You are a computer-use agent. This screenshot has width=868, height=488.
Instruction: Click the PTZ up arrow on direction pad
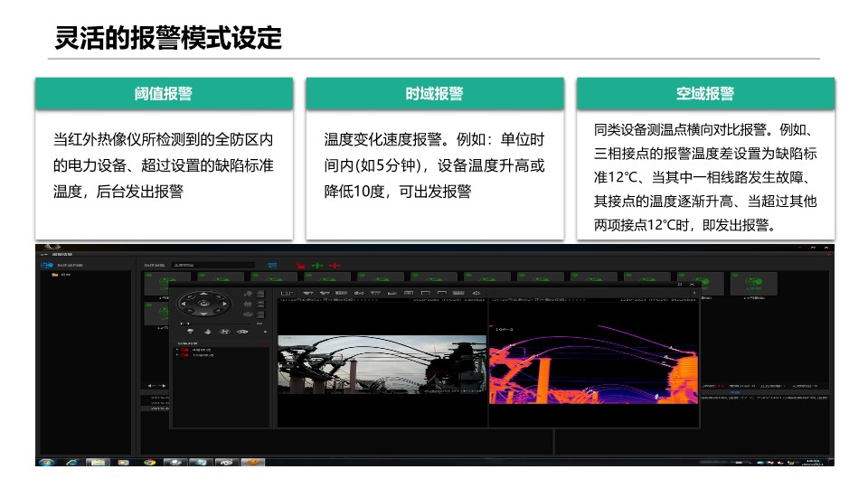[204, 294]
